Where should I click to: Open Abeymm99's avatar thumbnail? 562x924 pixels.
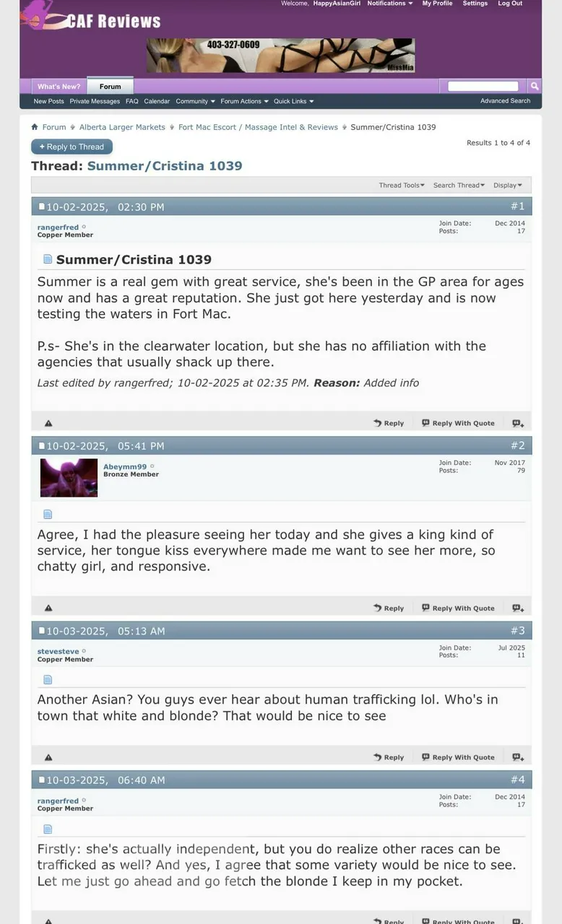point(69,478)
